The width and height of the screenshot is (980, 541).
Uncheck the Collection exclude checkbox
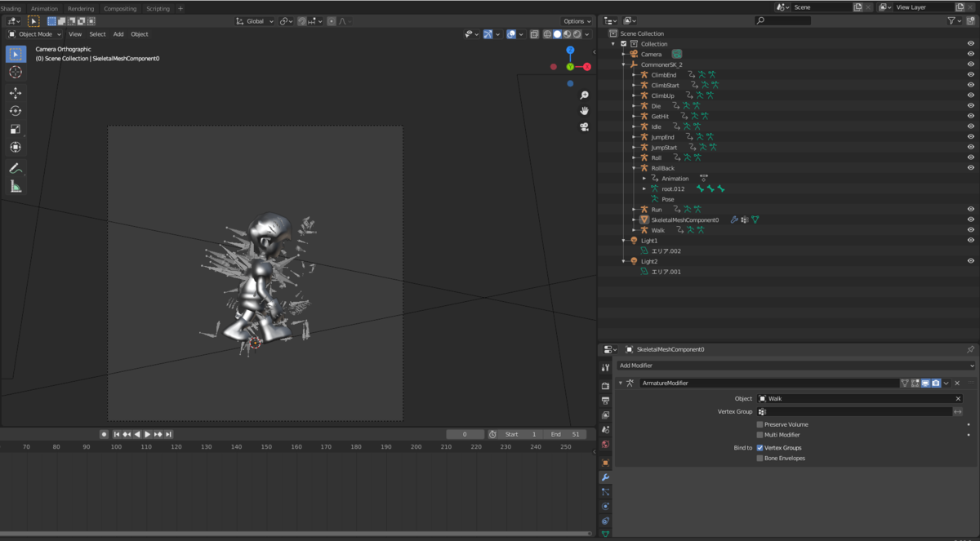click(x=624, y=44)
